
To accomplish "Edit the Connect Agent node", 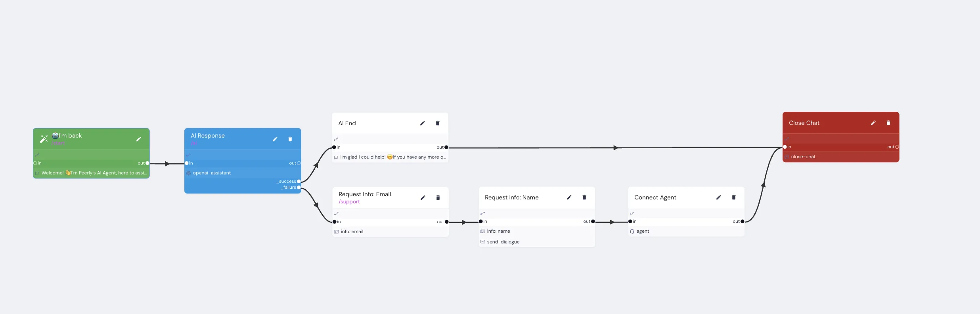I will click(719, 197).
